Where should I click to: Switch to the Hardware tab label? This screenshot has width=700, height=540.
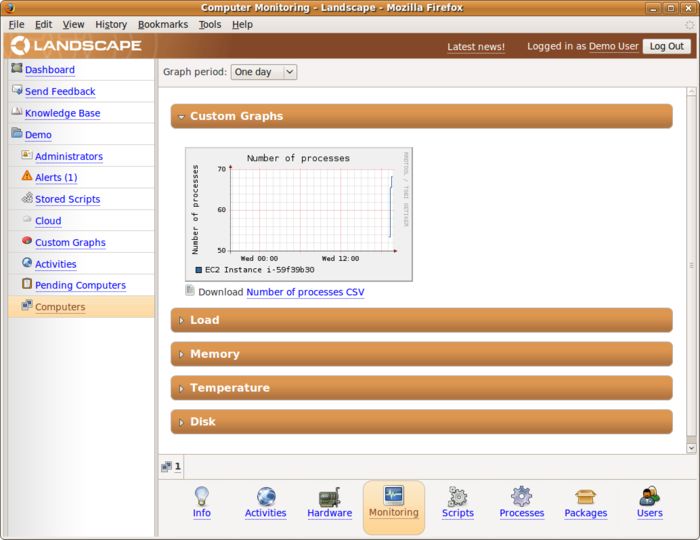point(330,513)
